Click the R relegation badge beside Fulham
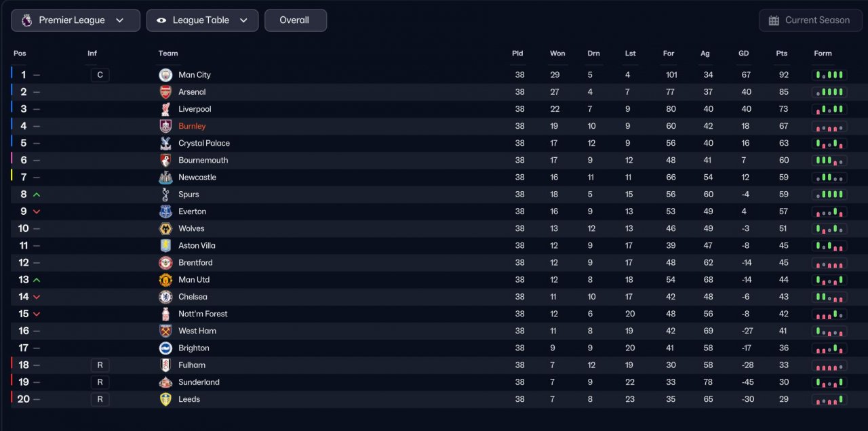 tap(100, 365)
